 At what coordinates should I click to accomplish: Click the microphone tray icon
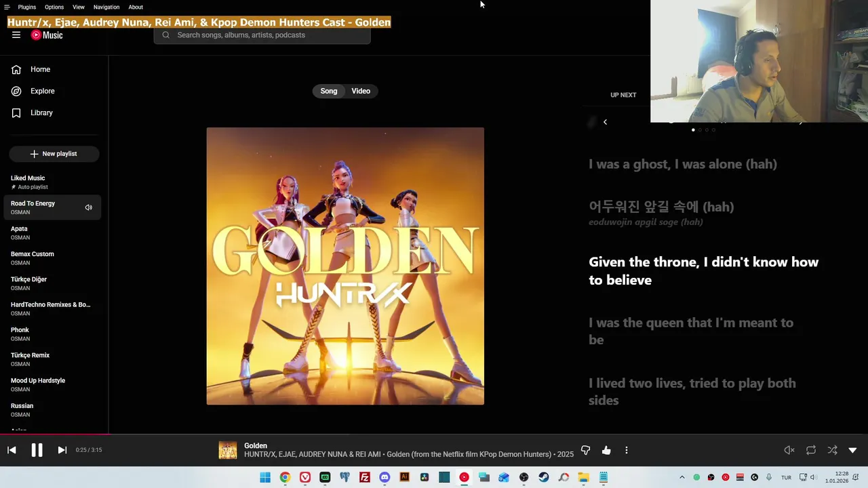tap(769, 477)
